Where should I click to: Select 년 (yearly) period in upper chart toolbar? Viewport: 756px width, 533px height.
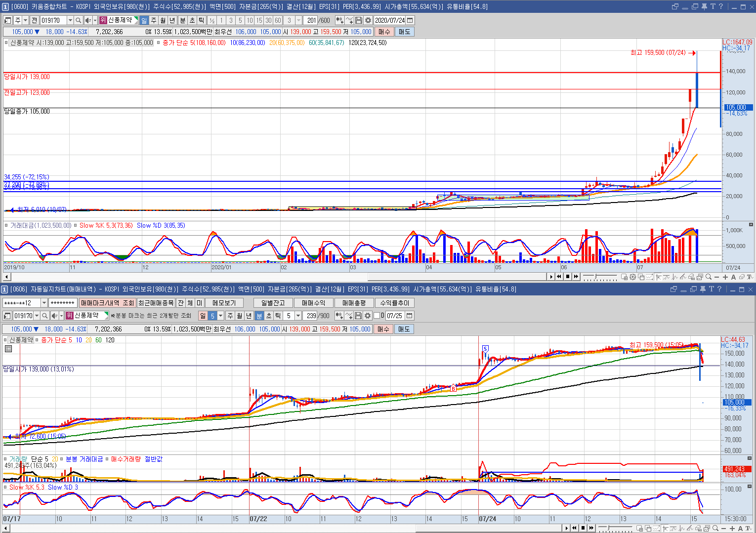(172, 20)
